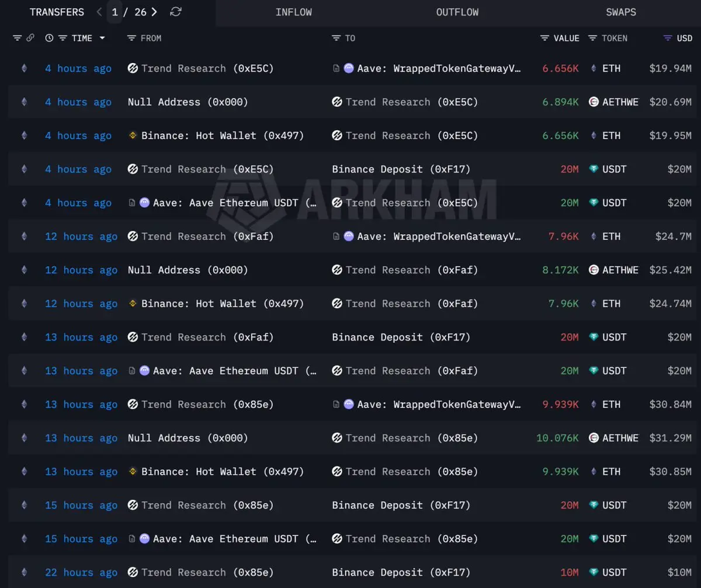Open the TOKEN column filter
This screenshot has height=588, width=701.
tap(592, 38)
